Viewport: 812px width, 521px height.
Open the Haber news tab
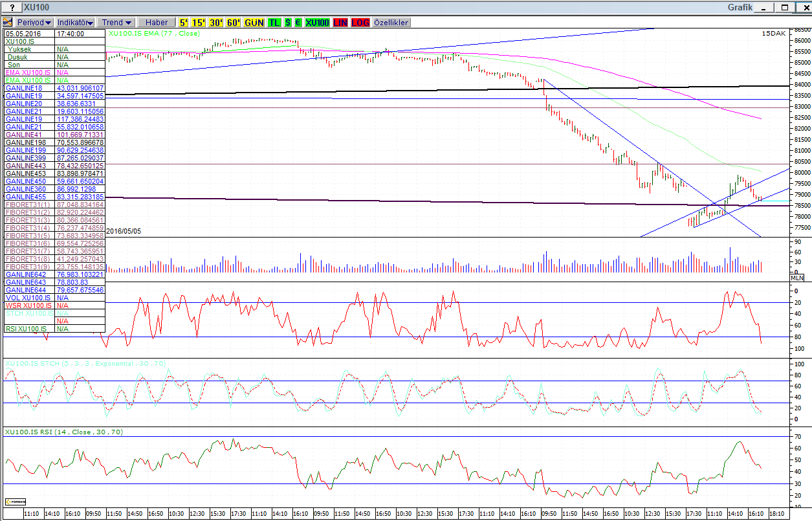coord(157,22)
